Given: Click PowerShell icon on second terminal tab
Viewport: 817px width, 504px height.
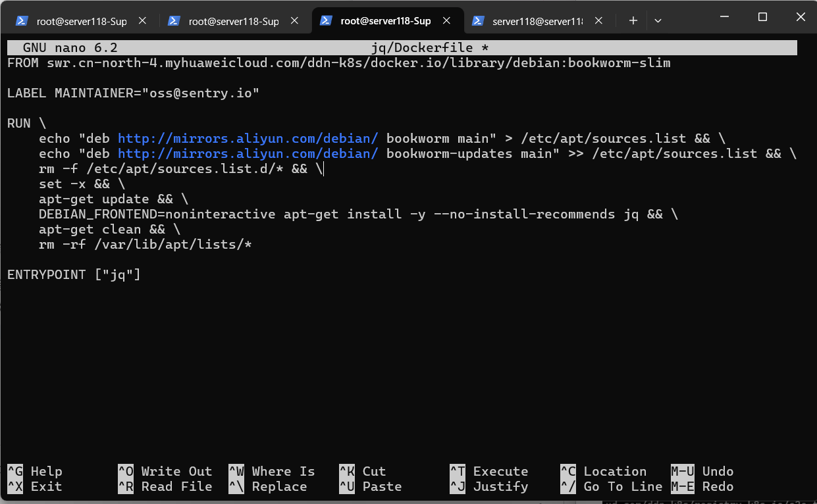Looking at the screenshot, I should click(174, 21).
